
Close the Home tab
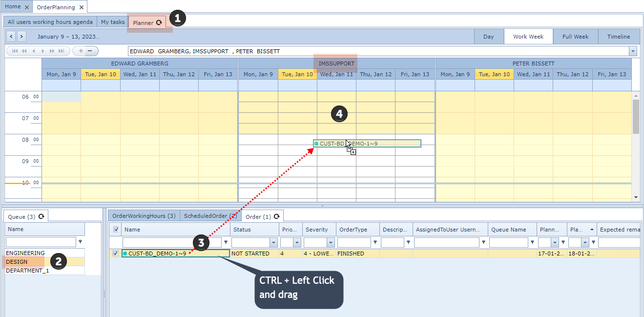(27, 7)
